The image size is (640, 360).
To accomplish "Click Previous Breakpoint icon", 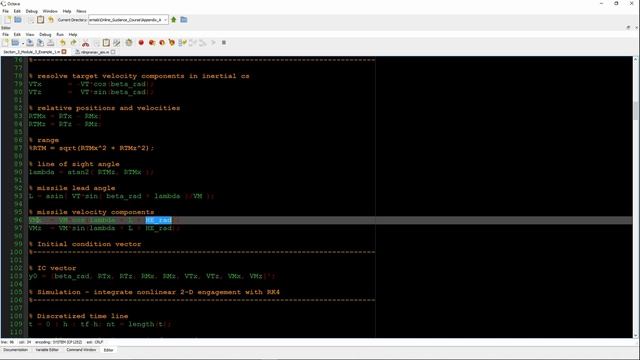I will coord(152,42).
